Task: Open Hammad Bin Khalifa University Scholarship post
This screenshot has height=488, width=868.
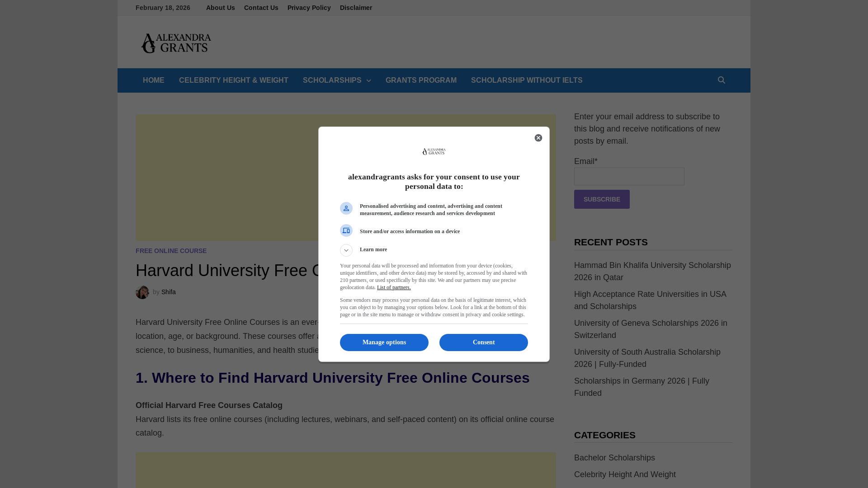Action: tap(652, 272)
